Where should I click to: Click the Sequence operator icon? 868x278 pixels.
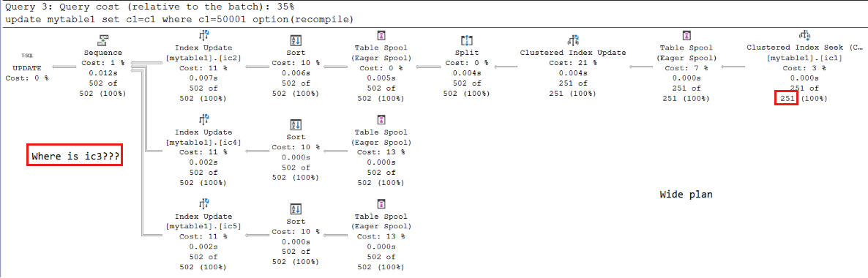coord(103,40)
